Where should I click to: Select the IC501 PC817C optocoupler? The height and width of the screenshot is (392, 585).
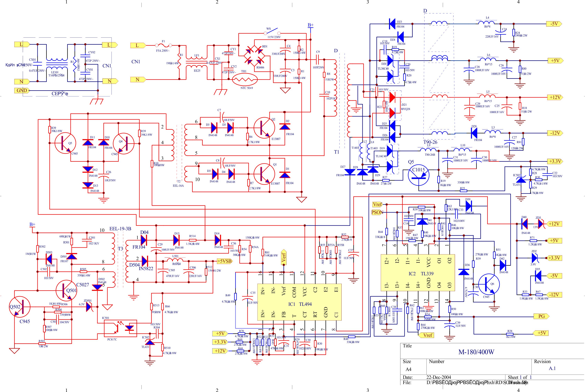tap(120, 328)
